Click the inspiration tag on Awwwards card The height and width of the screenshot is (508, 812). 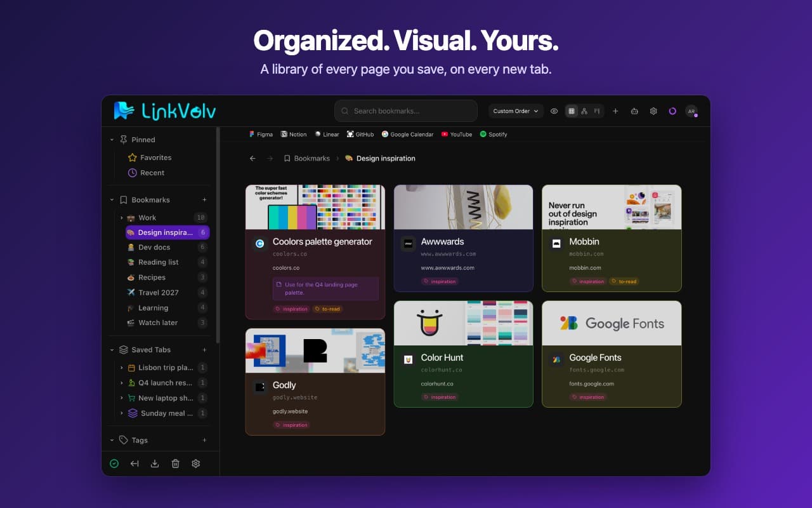(440, 281)
